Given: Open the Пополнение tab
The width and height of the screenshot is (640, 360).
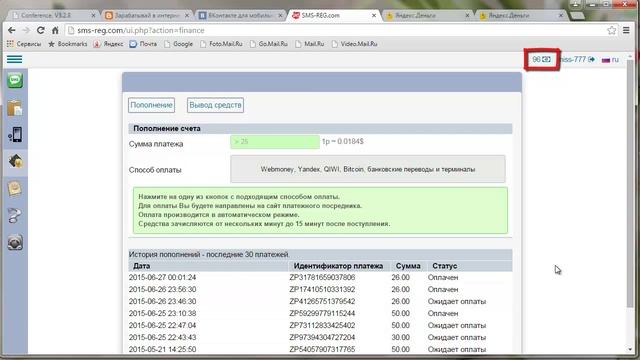Looking at the screenshot, I should [x=151, y=105].
